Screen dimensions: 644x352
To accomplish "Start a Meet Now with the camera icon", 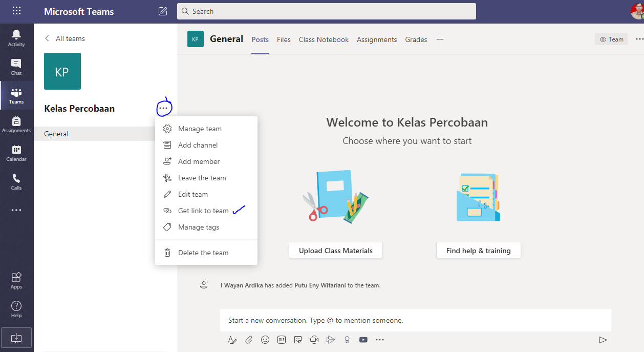I will tap(314, 339).
